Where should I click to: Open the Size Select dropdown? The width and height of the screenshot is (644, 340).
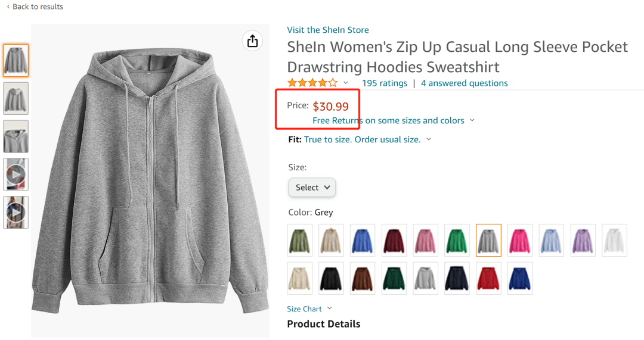point(312,188)
